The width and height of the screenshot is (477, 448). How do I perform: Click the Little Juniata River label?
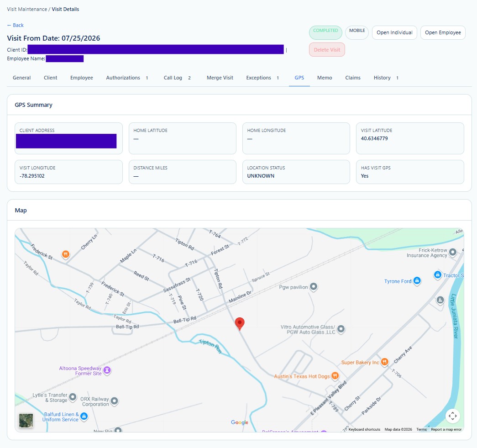(x=455, y=316)
